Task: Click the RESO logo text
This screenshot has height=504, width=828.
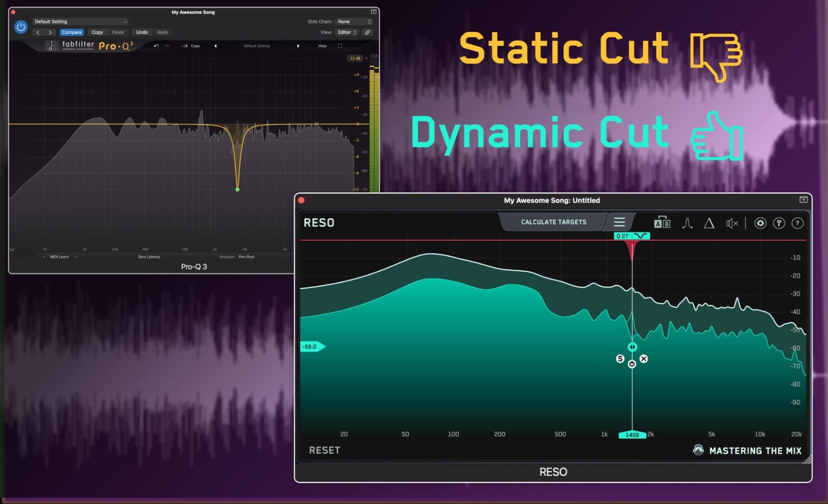Action: 319,223
